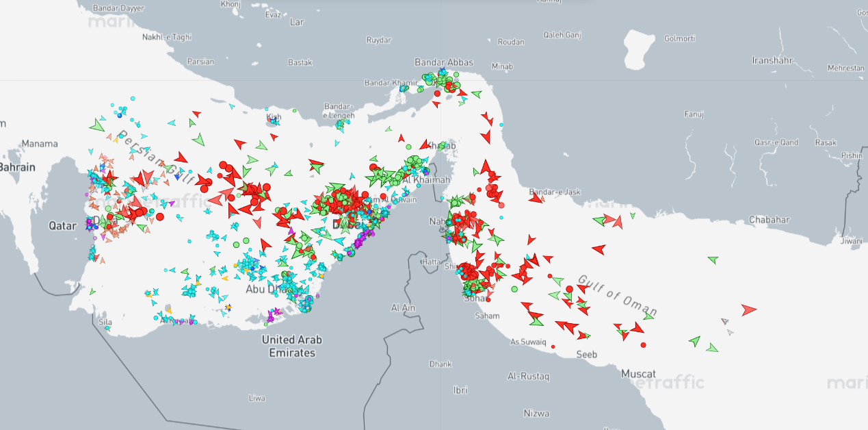Click the small green dot east of Kish
This screenshot has height=430, width=868.
pyautogui.click(x=295, y=110)
